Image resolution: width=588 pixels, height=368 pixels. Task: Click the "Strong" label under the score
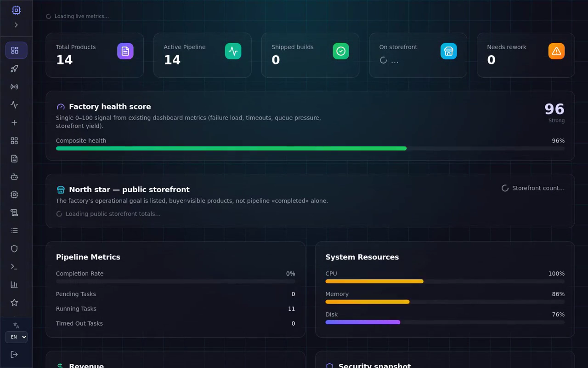click(556, 121)
